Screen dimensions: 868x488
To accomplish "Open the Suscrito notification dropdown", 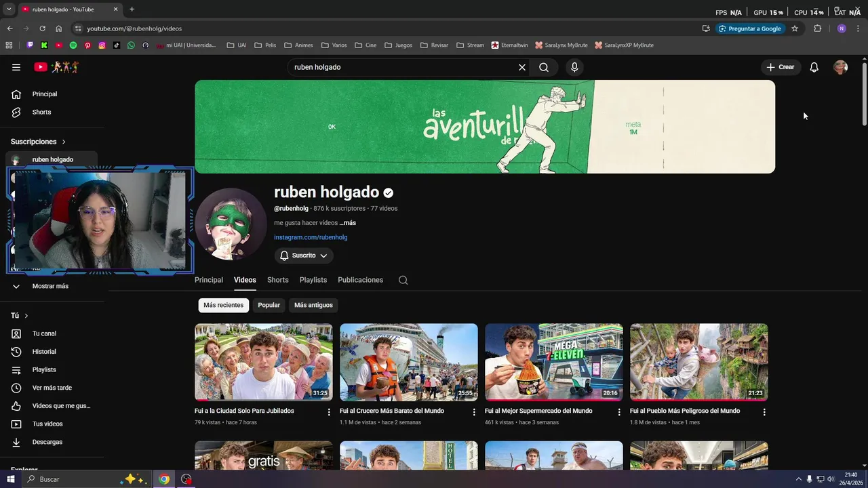I will pyautogui.click(x=304, y=256).
